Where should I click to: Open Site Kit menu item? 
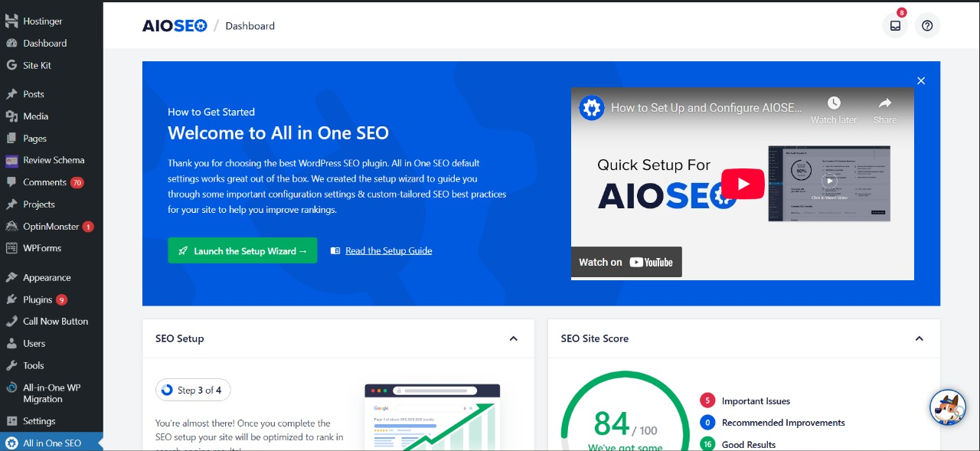51,66
